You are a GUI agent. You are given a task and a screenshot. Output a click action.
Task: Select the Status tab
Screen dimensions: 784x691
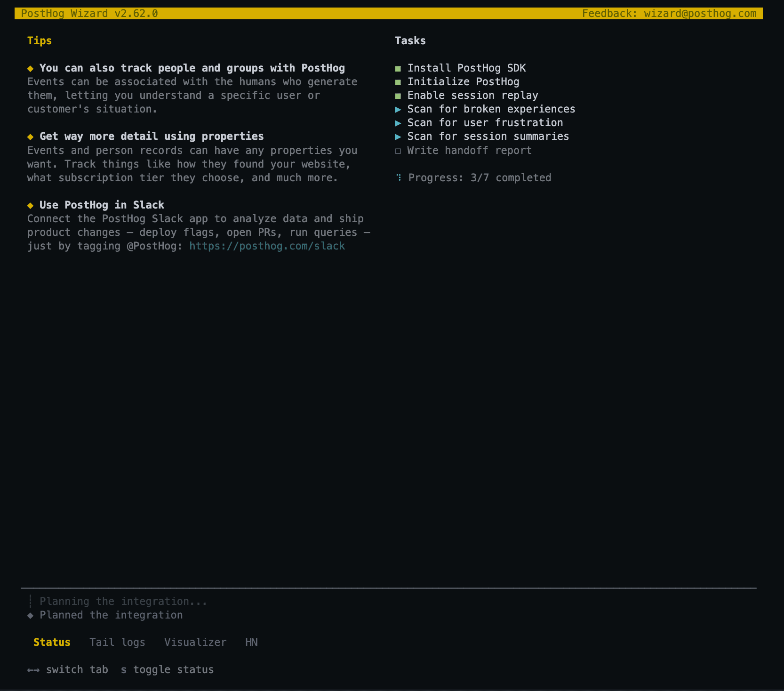52,642
